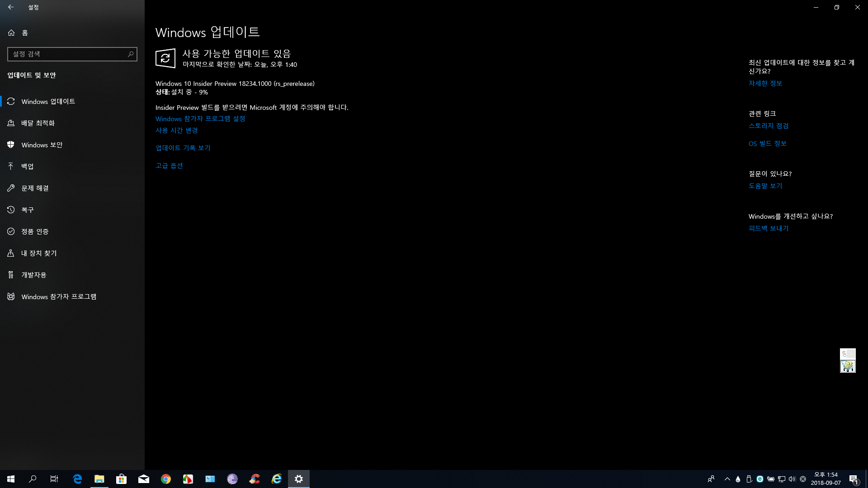
Task: Open the 홈 (Home) settings page
Action: 72,33
